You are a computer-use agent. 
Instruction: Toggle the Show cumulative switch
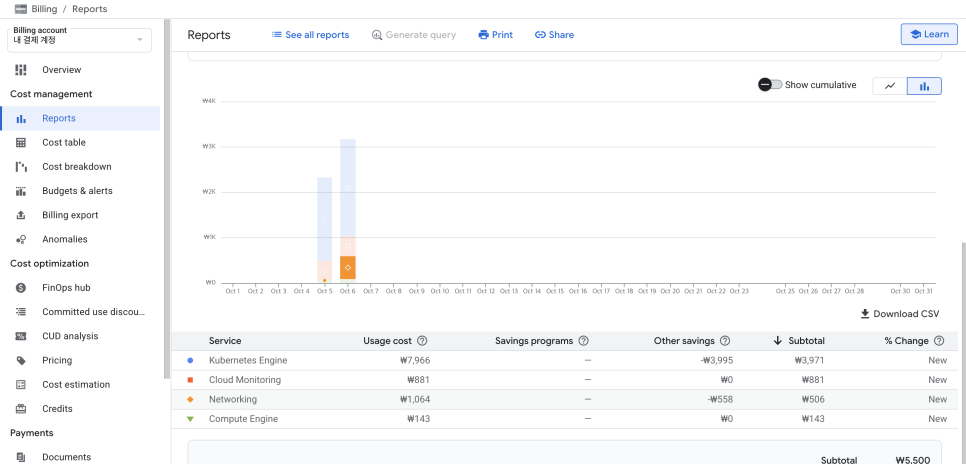[x=770, y=84]
